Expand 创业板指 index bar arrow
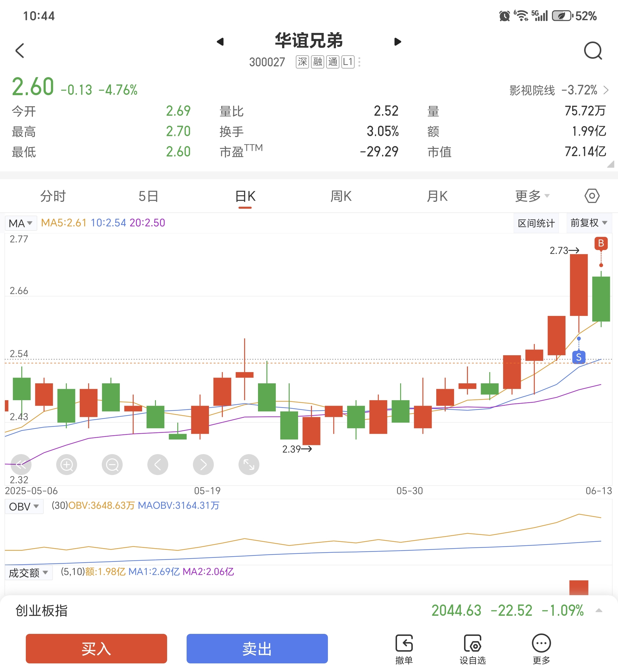The width and height of the screenshot is (618, 672). pyautogui.click(x=599, y=610)
